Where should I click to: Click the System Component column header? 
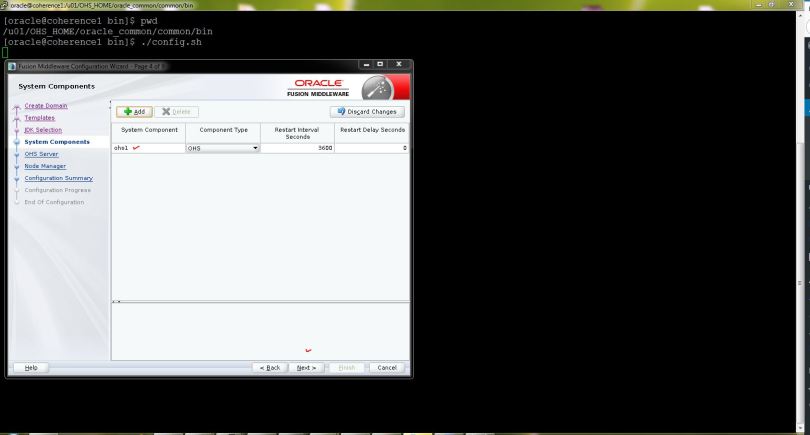149,133
